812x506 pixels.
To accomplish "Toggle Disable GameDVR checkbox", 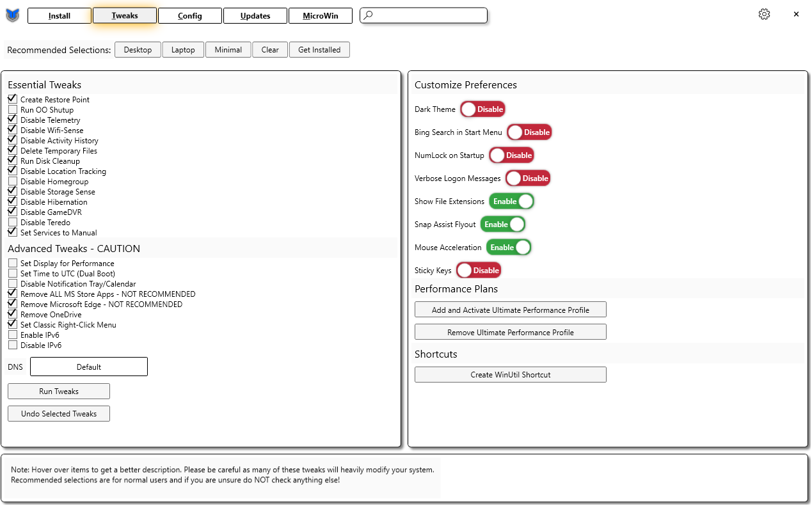I will click(x=13, y=212).
